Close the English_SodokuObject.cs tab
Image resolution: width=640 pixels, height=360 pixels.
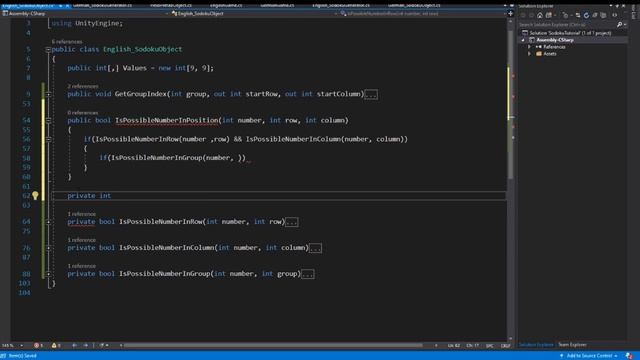click(67, 6)
